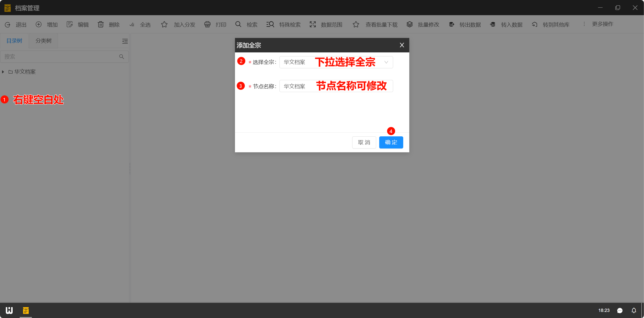Click the Edit (编辑) pencil icon

point(69,24)
